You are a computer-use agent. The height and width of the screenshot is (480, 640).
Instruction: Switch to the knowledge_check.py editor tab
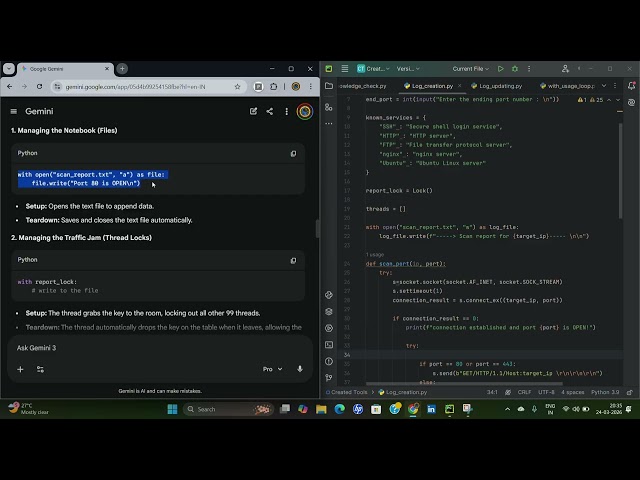pos(362,86)
